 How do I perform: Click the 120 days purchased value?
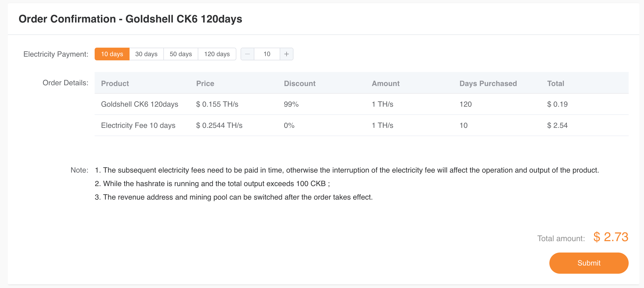(x=466, y=104)
